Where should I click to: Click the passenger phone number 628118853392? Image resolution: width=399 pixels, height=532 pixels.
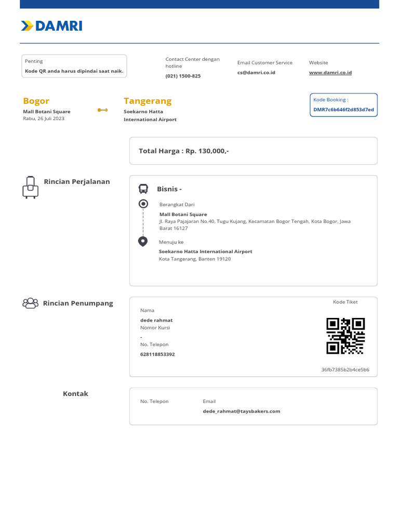click(157, 354)
